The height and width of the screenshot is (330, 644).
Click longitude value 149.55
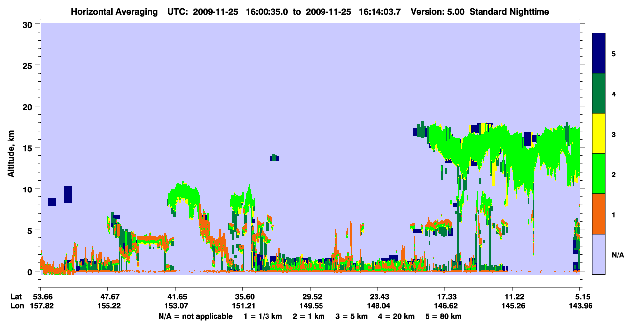coord(310,306)
